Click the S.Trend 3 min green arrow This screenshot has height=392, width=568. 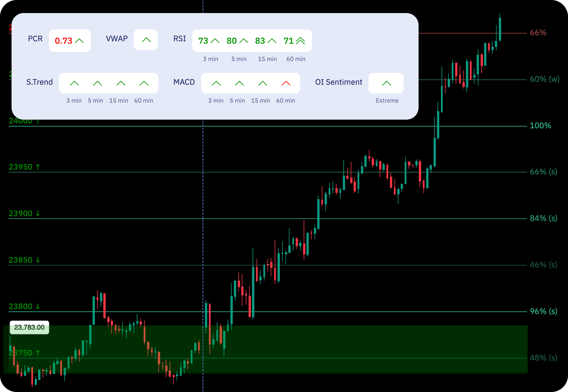[x=74, y=83]
